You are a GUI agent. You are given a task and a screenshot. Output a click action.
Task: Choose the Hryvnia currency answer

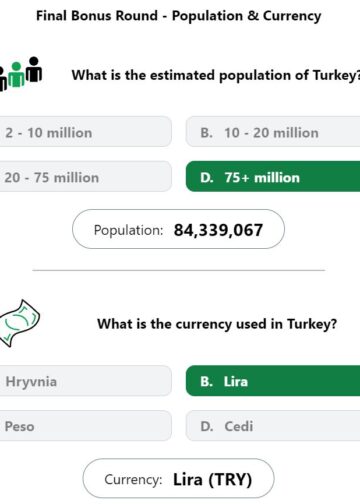85,381
